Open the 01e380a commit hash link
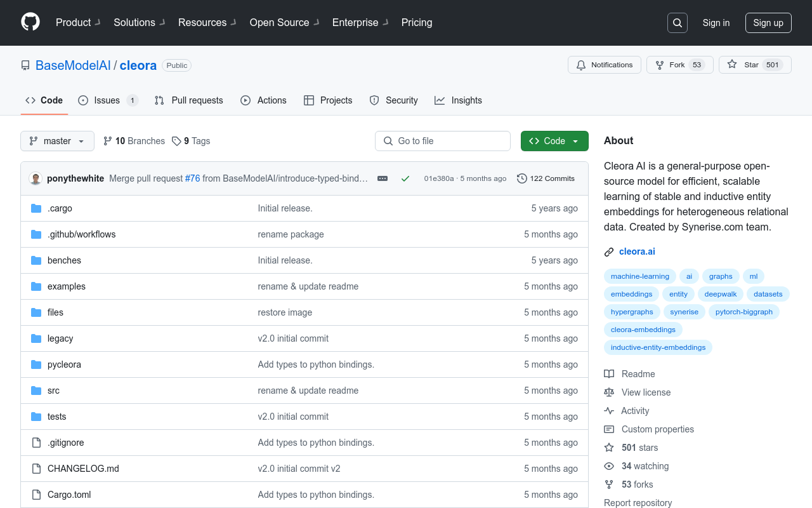Image resolution: width=812 pixels, height=508 pixels. point(439,178)
